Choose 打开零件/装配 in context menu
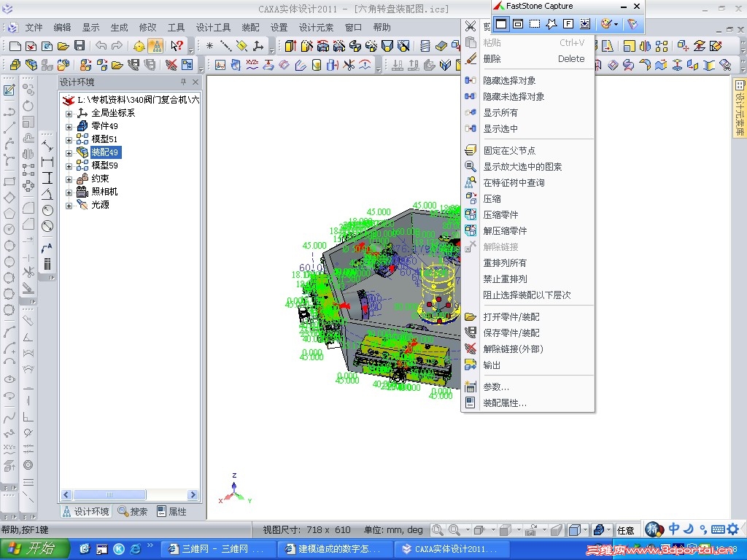The image size is (747, 560). click(528, 317)
